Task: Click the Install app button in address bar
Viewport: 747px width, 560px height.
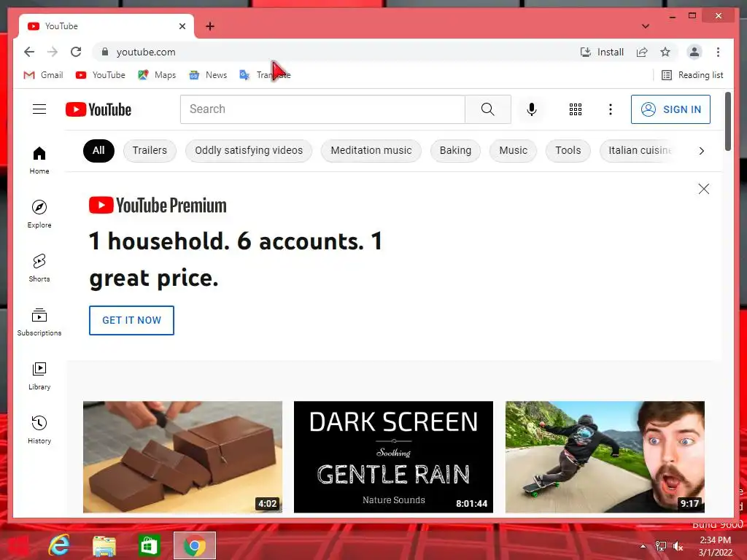Action: pyautogui.click(x=602, y=52)
